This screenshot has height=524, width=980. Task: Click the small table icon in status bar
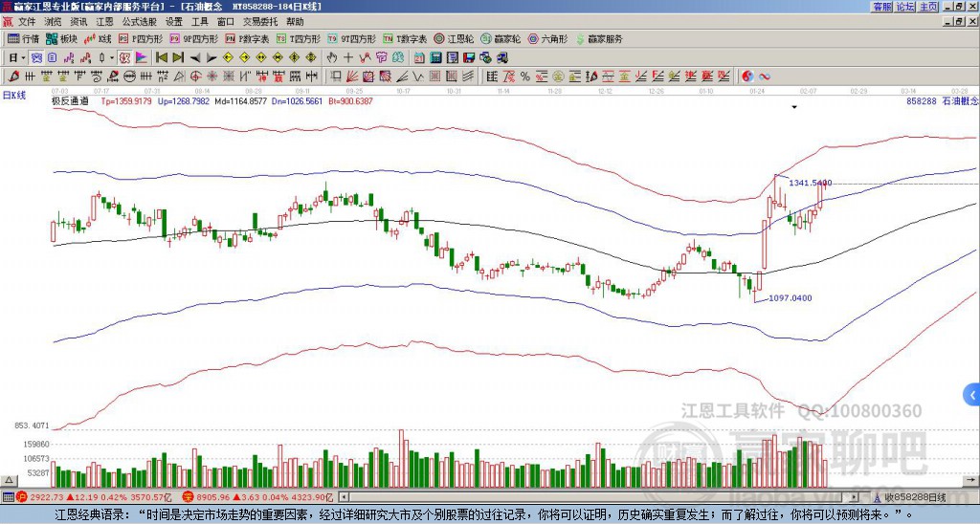click(8, 497)
